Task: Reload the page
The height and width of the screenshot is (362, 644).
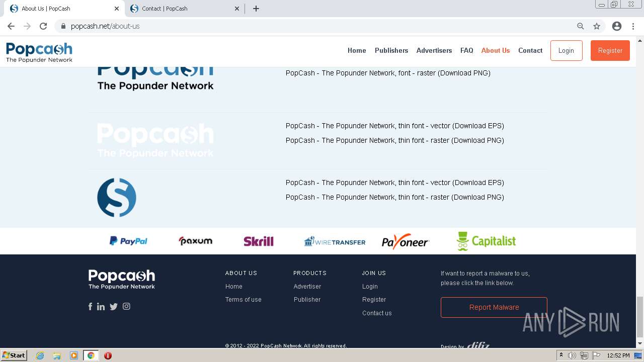Action: tap(43, 26)
